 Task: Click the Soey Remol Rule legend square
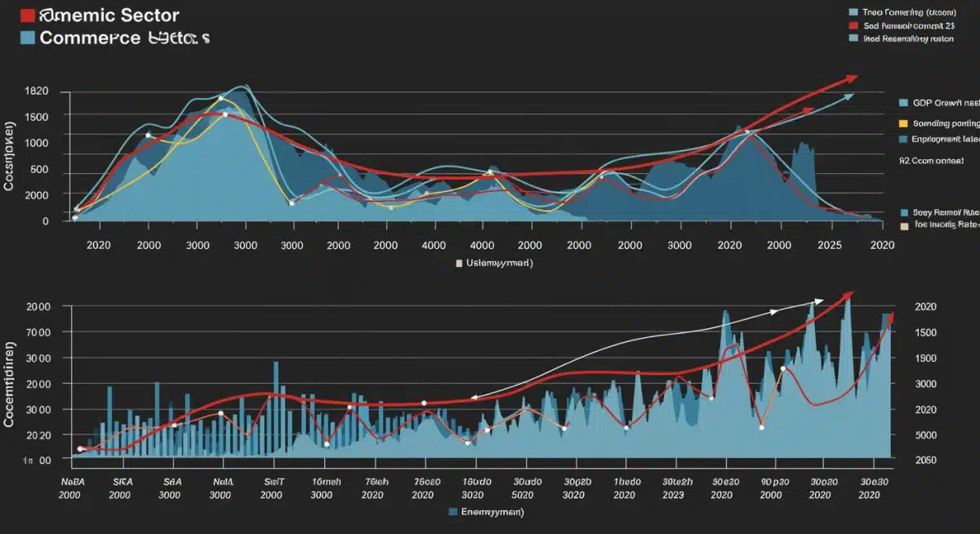(x=903, y=211)
